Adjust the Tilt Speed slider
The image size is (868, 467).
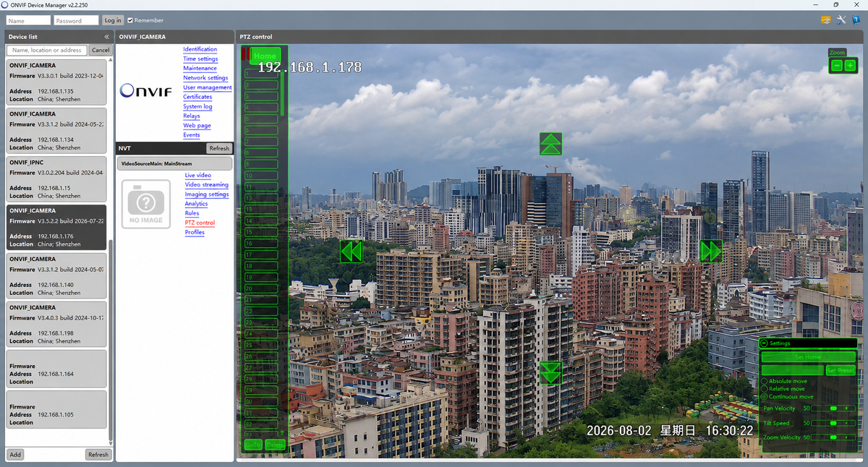click(x=833, y=423)
